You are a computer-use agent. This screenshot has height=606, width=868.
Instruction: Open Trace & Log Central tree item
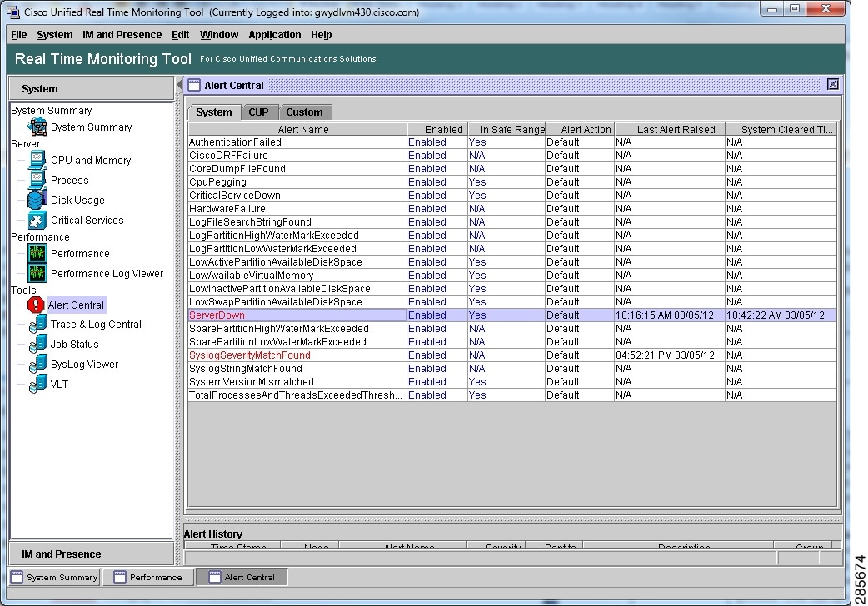tap(96, 325)
